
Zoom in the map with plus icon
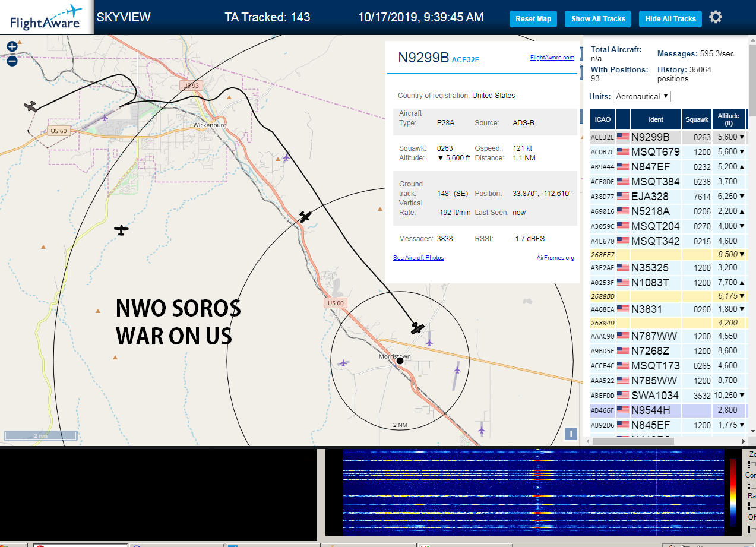[12, 46]
